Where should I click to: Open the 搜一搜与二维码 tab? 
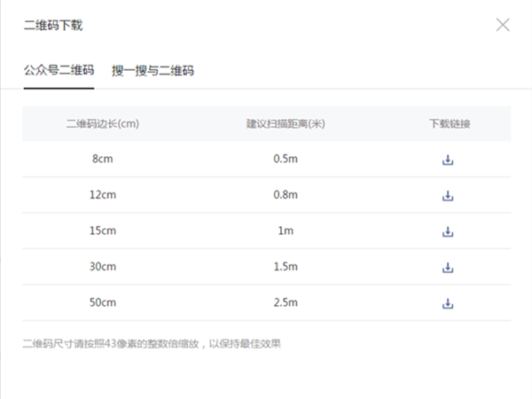point(153,70)
